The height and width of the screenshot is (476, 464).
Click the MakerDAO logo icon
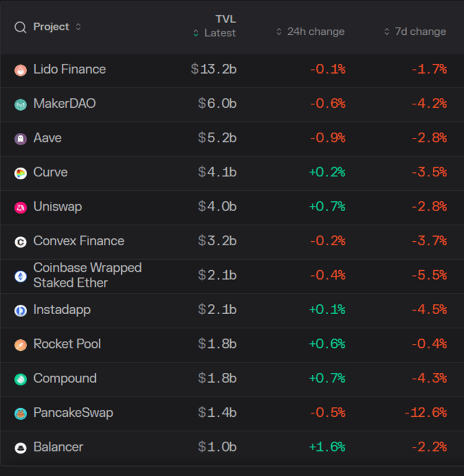pyautogui.click(x=20, y=104)
